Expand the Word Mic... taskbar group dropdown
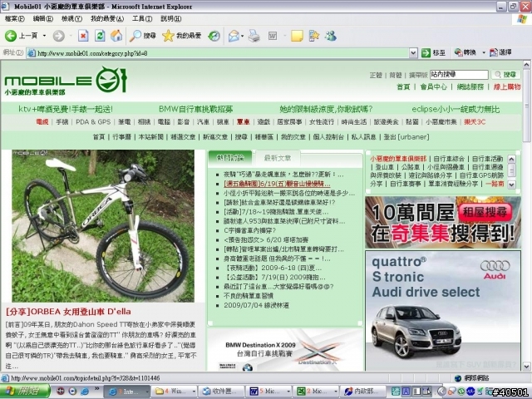The height and width of the screenshot is (399, 532). (x=288, y=392)
